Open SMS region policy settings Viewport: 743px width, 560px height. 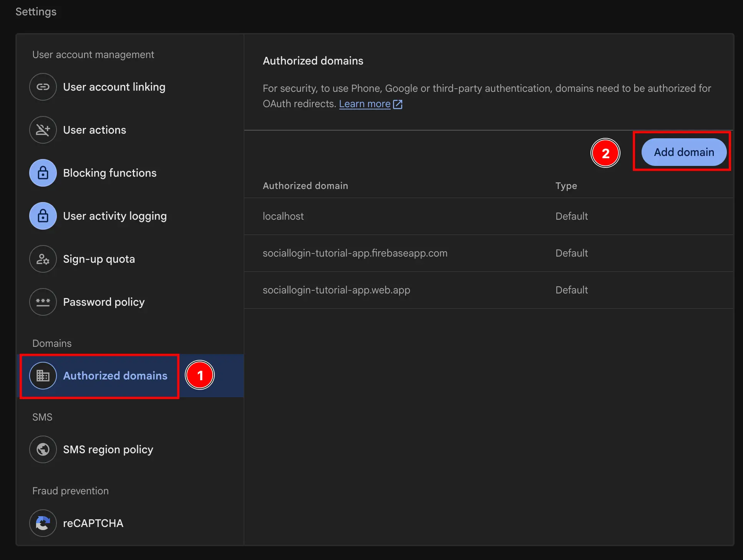108,449
